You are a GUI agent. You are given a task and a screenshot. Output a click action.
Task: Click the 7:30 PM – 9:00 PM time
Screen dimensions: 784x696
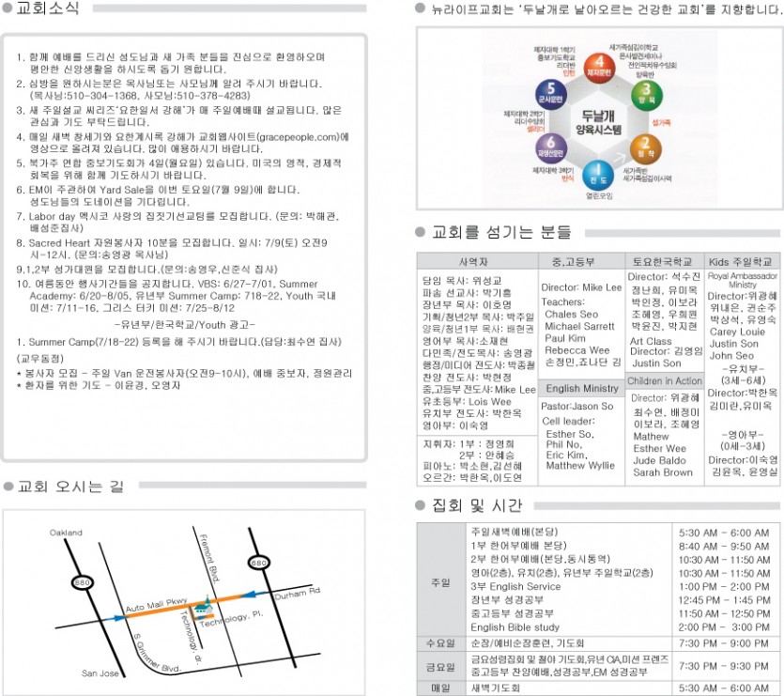(x=724, y=643)
